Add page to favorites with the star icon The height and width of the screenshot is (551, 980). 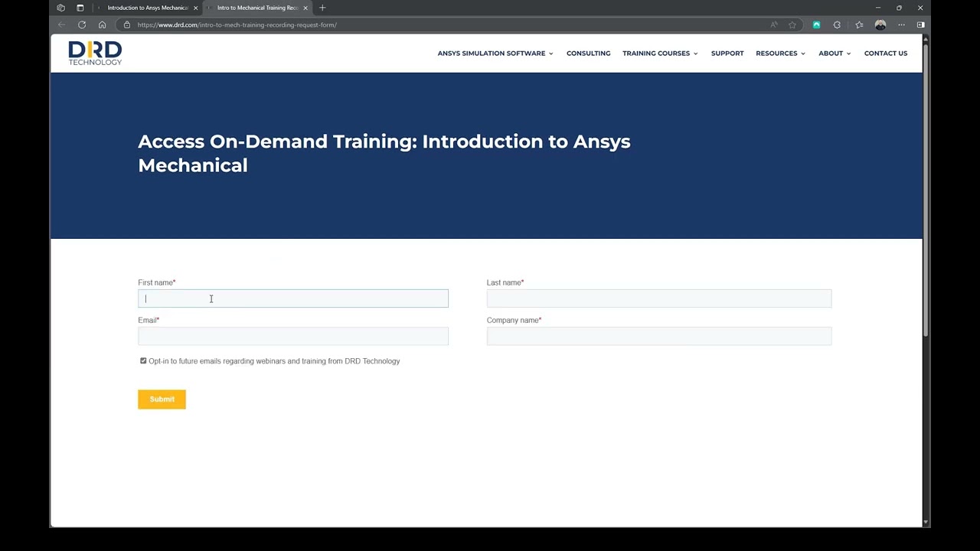792,24
